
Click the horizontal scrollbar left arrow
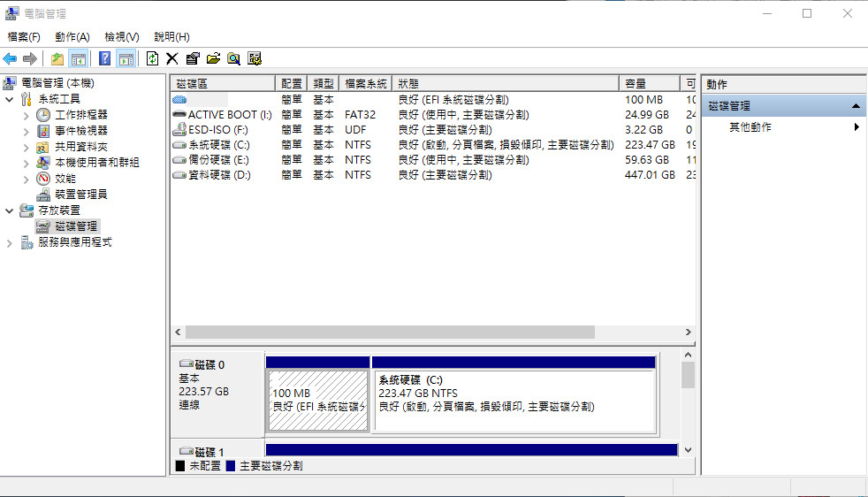click(178, 332)
